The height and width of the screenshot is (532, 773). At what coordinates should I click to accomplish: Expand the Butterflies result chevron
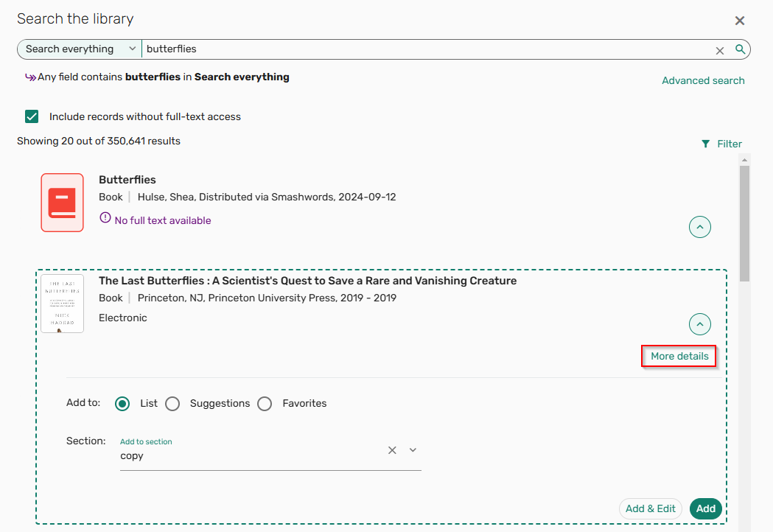click(699, 227)
